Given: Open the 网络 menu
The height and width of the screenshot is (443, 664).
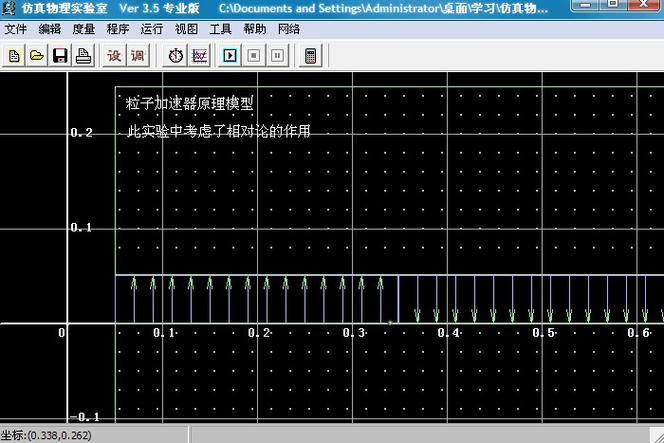Looking at the screenshot, I should click(x=289, y=29).
